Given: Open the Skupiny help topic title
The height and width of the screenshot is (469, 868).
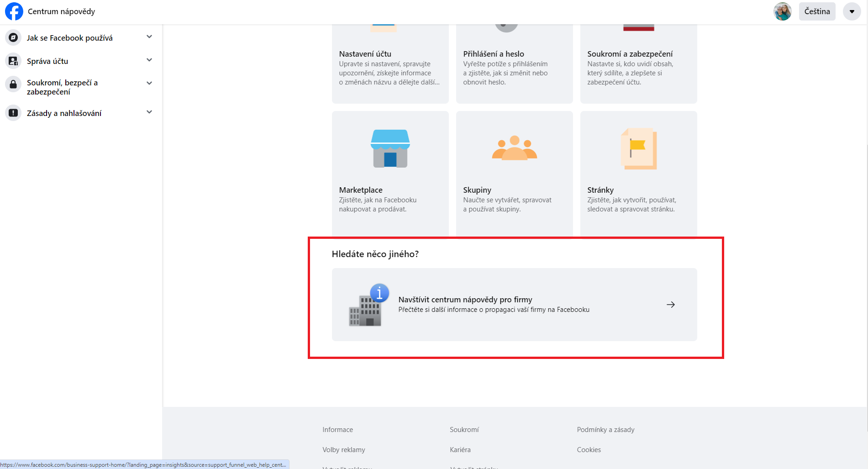Looking at the screenshot, I should [477, 190].
